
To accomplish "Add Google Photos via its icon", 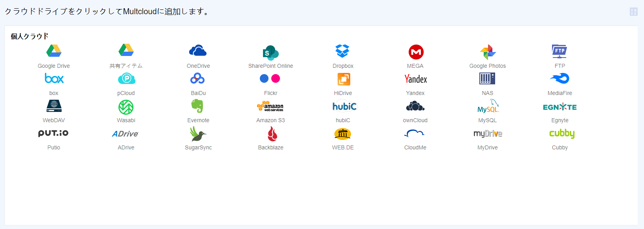I will (488, 52).
